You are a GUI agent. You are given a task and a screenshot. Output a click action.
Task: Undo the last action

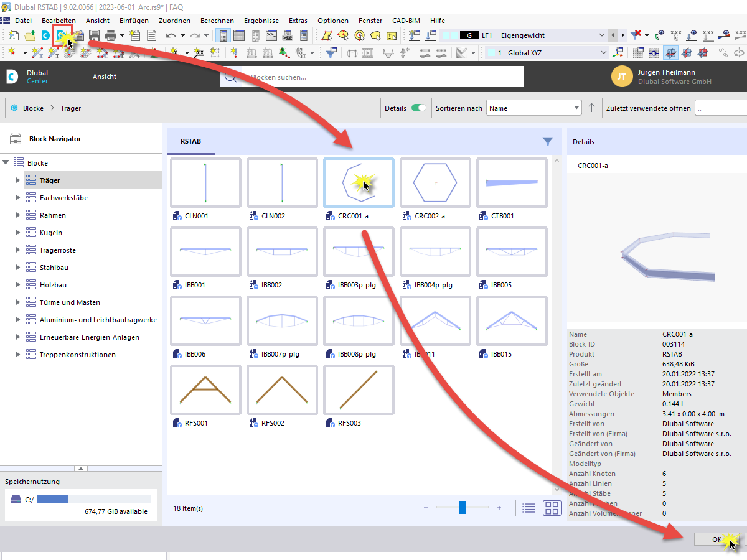click(x=171, y=35)
